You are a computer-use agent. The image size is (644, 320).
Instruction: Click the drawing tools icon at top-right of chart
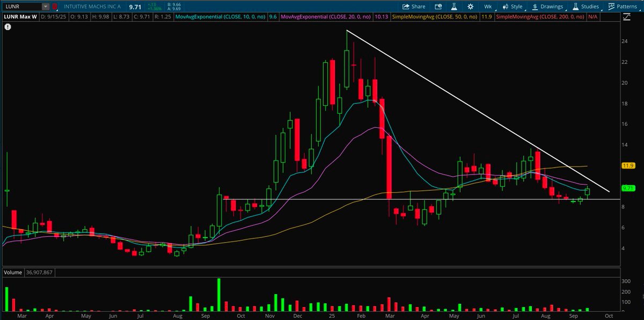627,17
